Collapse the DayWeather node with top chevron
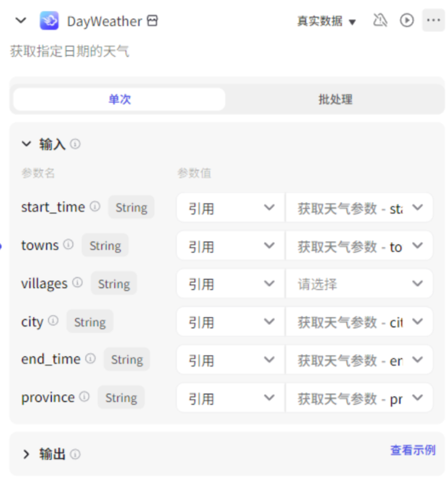The height and width of the screenshot is (479, 448). [x=21, y=21]
